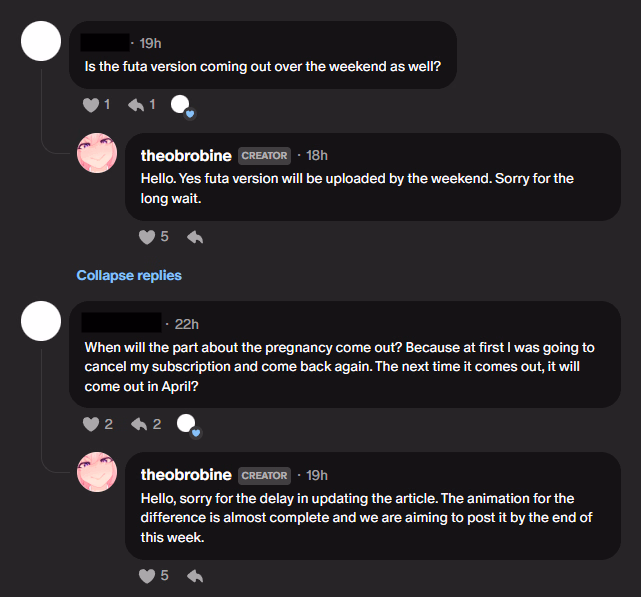This screenshot has width=641, height=597.
Task: Click the 19h timestamp on first comment
Action: click(x=150, y=43)
